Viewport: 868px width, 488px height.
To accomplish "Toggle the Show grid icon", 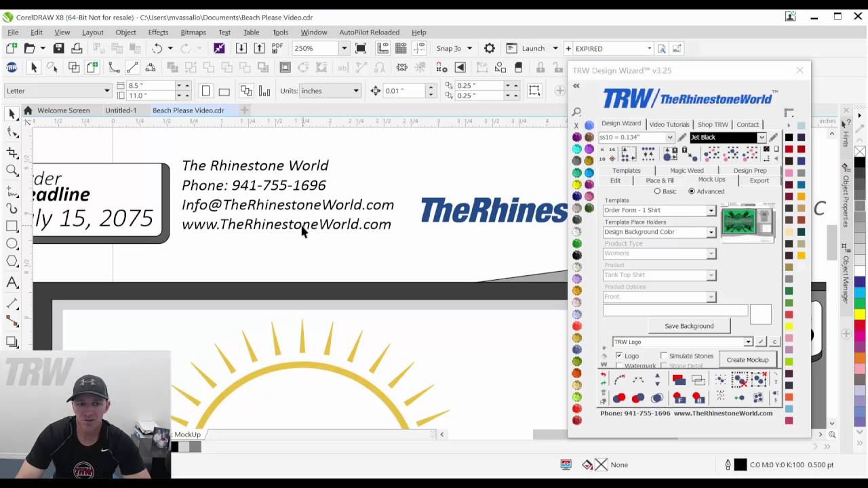I will pos(401,48).
